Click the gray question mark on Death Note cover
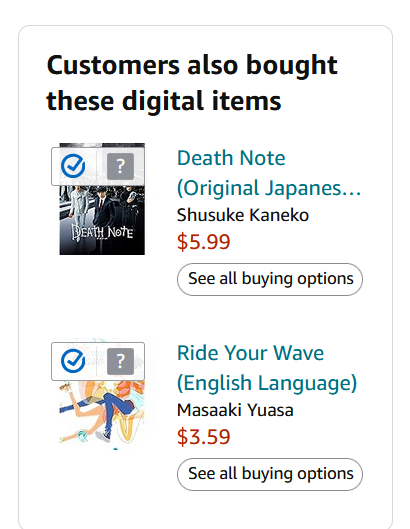The image size is (410, 529). (x=120, y=166)
